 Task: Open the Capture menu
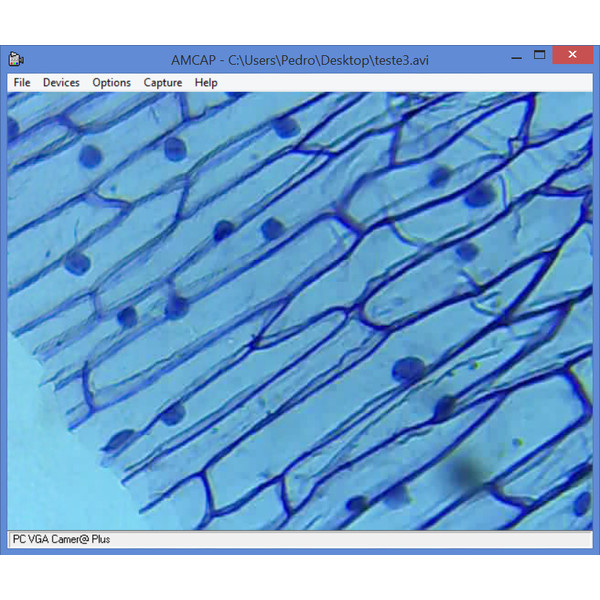163,83
